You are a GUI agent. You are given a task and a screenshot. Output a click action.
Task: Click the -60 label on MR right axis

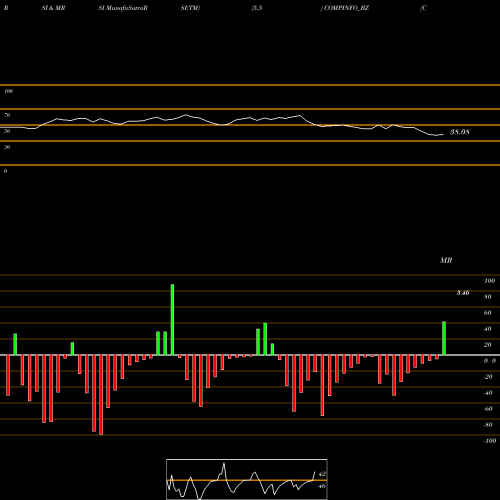click(x=488, y=409)
